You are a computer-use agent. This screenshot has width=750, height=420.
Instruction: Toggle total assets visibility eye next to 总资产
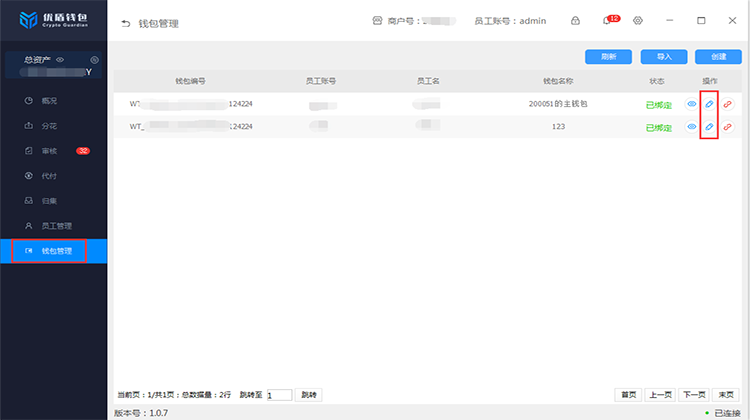[60, 60]
